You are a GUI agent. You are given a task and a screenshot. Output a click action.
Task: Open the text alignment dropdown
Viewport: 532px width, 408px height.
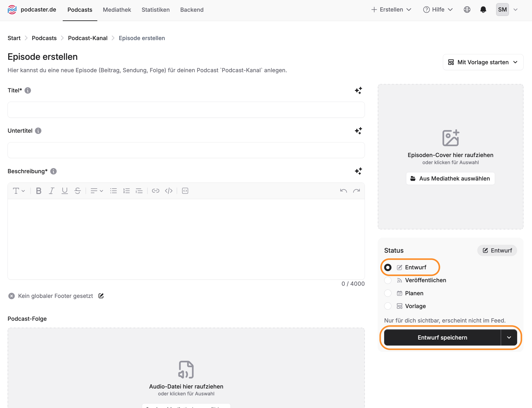coord(97,191)
